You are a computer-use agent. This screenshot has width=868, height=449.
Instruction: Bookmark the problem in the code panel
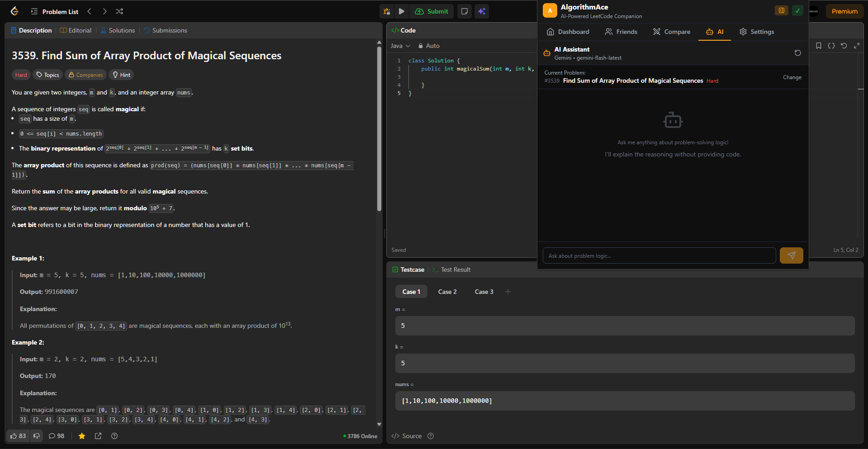[x=818, y=46]
